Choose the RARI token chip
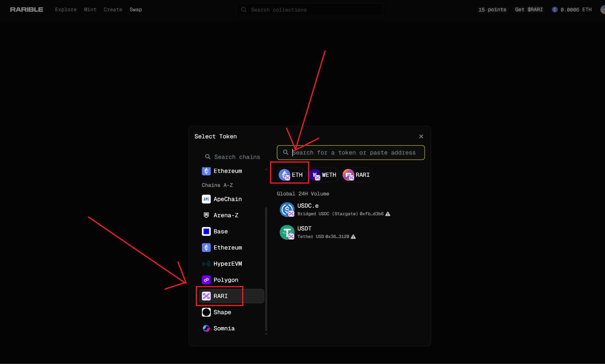Image resolution: width=605 pixels, height=364 pixels. coord(357,175)
